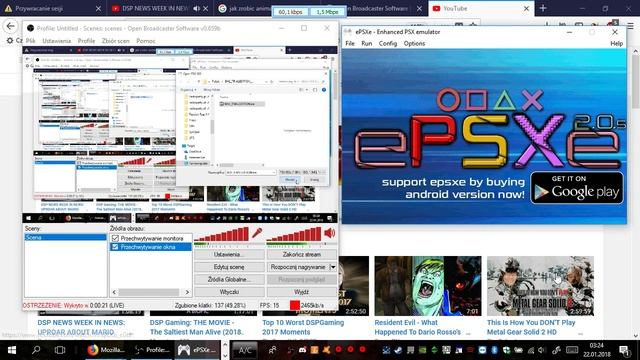This screenshot has height=360, width=640.
Task: Open Help menu in ePSXe
Action: click(x=616, y=43)
